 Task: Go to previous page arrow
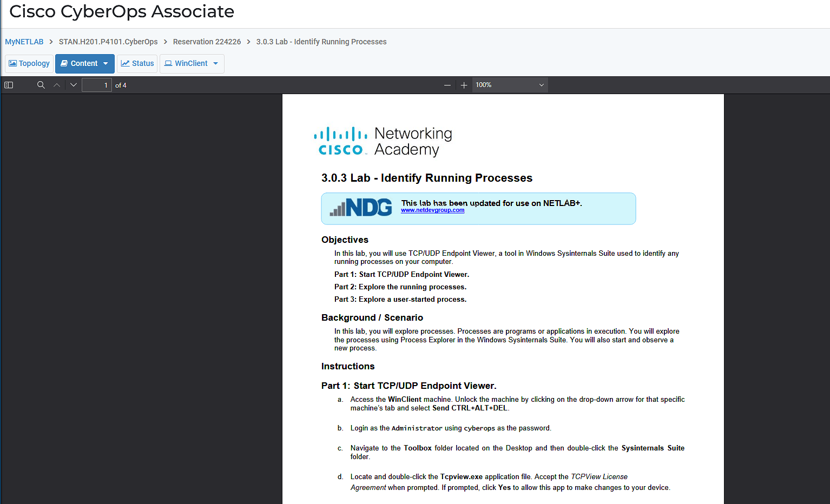coord(57,85)
